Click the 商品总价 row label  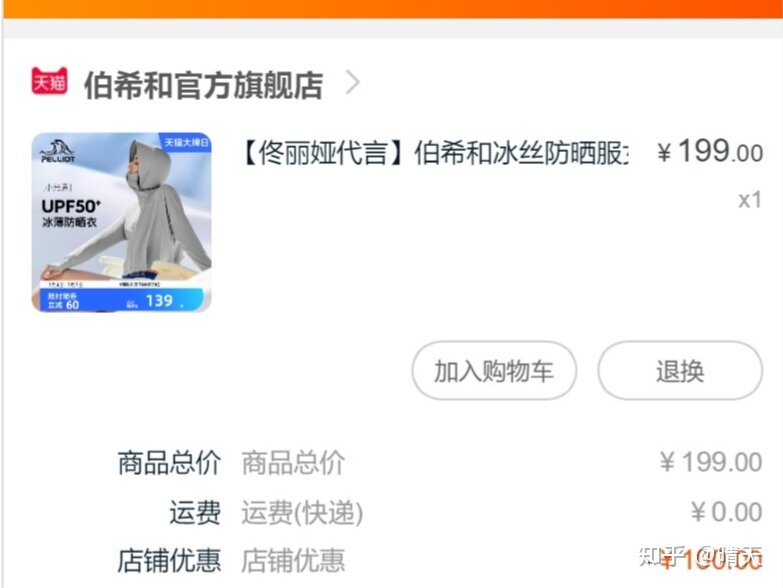click(x=169, y=463)
